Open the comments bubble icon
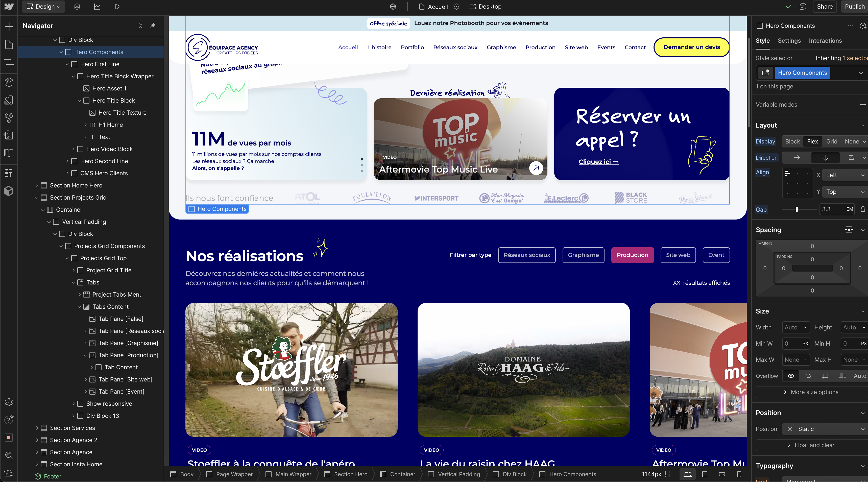The image size is (868, 482). pos(803,6)
